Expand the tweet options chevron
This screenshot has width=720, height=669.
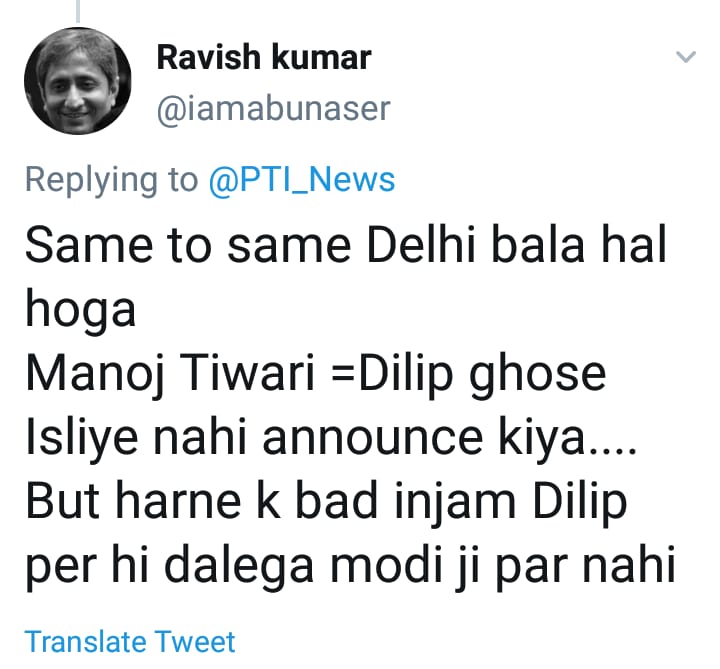686,58
